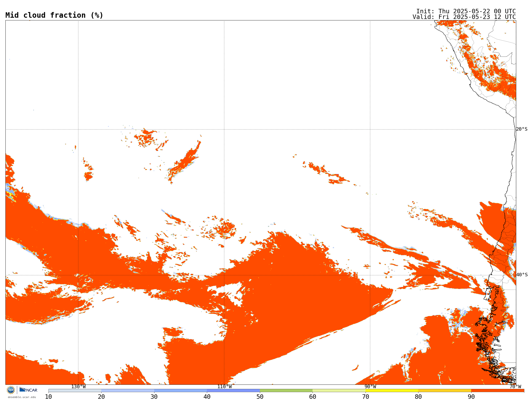
Task: Click the ensemble.ucar.edu text
Action: click(x=22, y=397)
